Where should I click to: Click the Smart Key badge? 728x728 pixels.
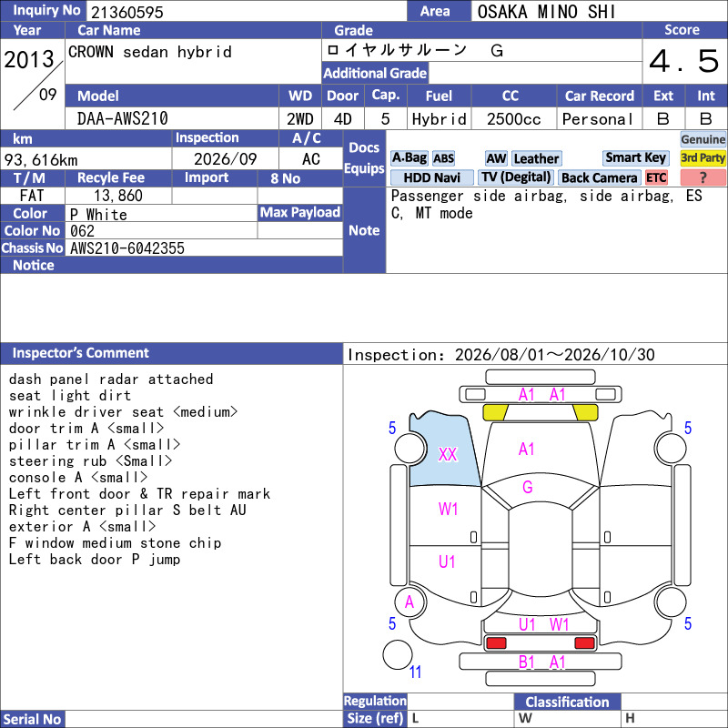pos(635,157)
